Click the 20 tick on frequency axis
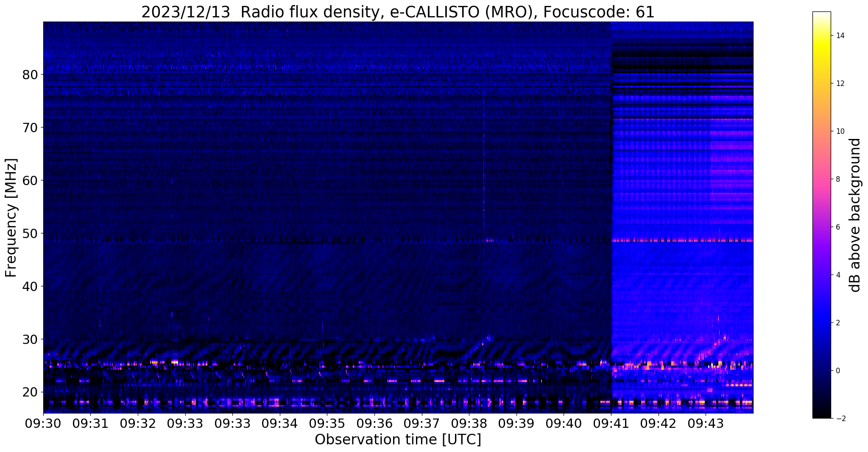 31,392
